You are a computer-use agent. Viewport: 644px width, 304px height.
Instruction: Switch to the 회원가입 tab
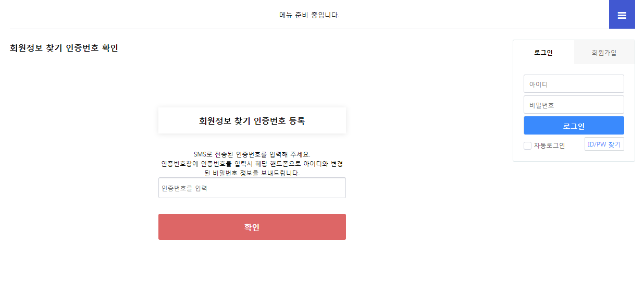coord(604,53)
